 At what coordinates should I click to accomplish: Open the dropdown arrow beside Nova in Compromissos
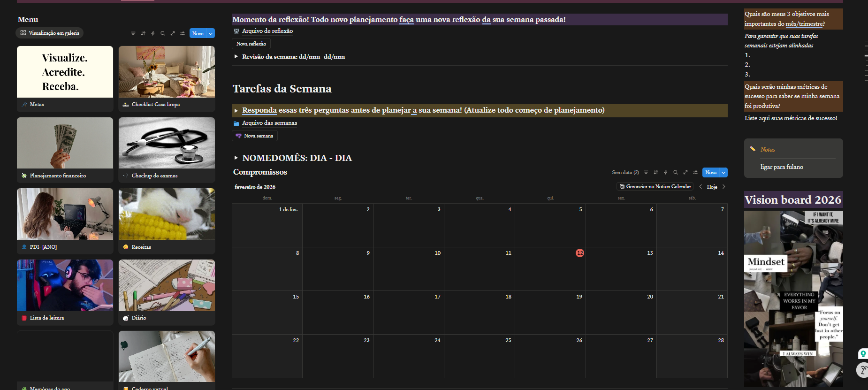pos(723,173)
